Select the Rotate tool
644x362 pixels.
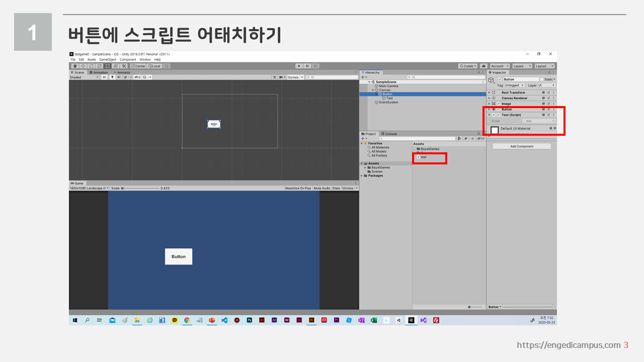click(x=91, y=66)
